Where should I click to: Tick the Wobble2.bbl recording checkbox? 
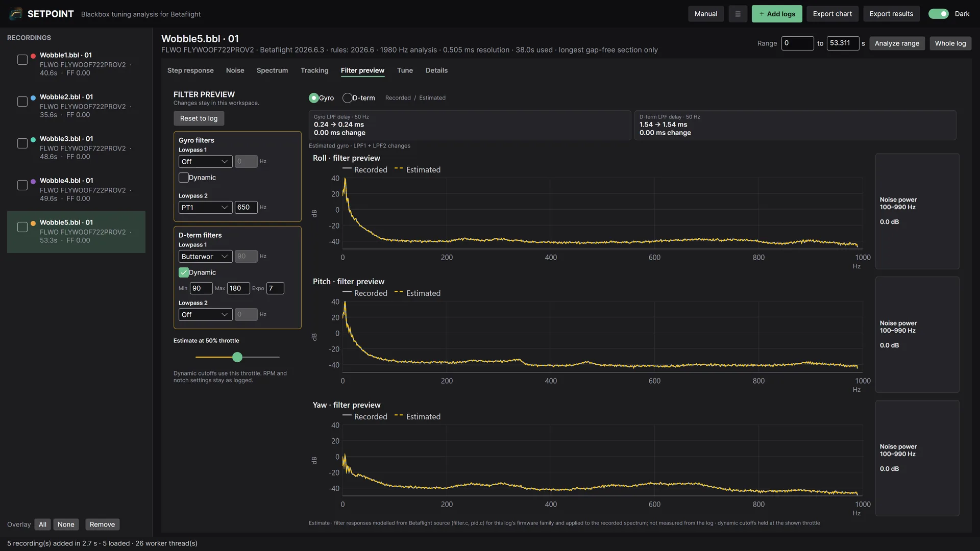[x=22, y=102]
